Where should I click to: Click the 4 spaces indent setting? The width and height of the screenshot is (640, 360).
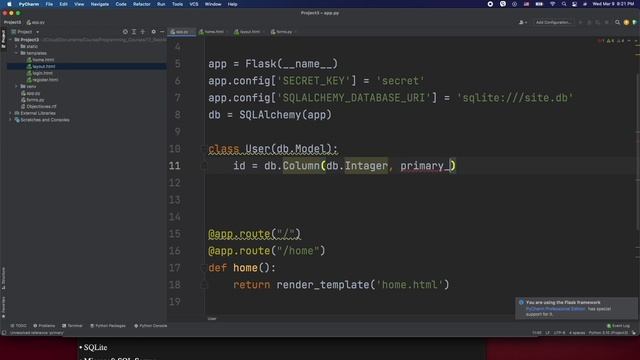pyautogui.click(x=577, y=333)
